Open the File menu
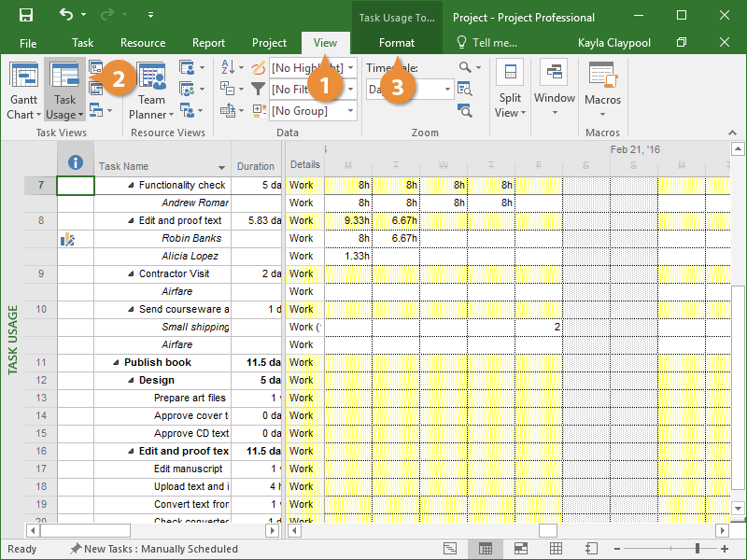The image size is (747, 560). click(28, 43)
